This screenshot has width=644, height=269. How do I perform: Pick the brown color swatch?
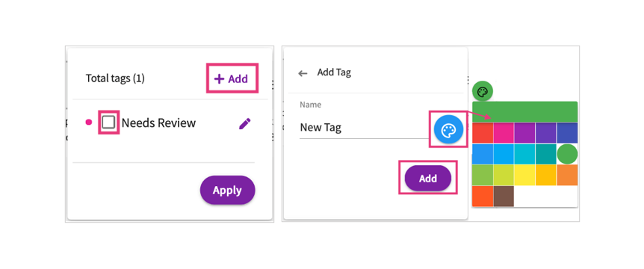pos(504,197)
